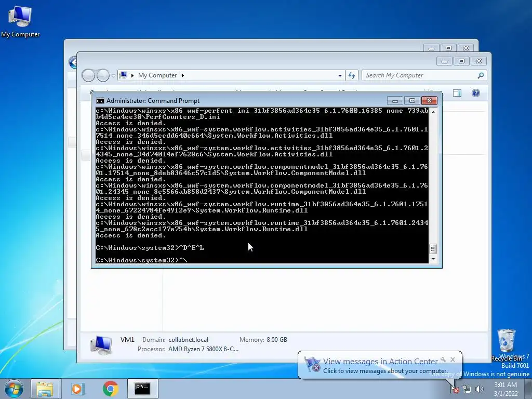Close the back Explorer window
This screenshot has height=399, width=532.
coord(466,48)
